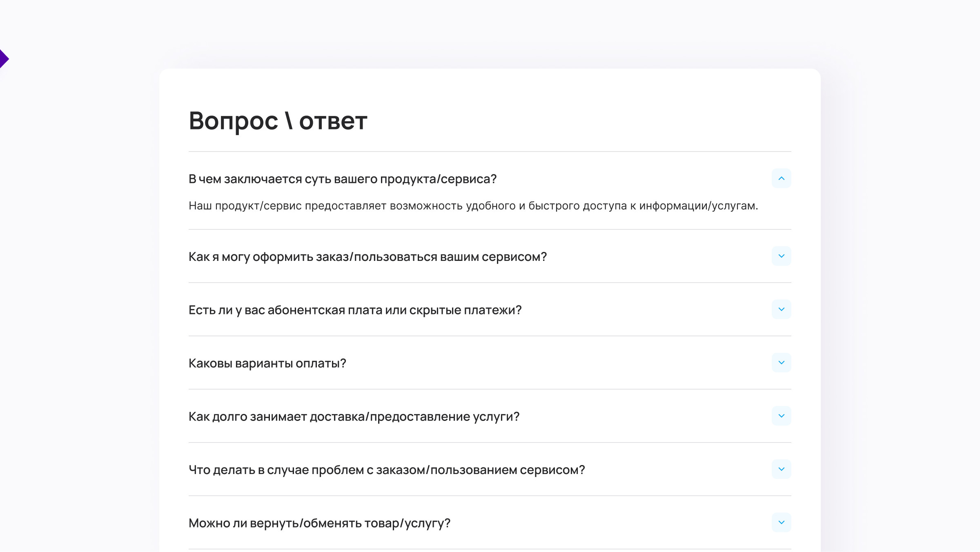Click 'Что делать в случае проблем' question title
Viewport: 980px width, 552px height.
(x=386, y=470)
